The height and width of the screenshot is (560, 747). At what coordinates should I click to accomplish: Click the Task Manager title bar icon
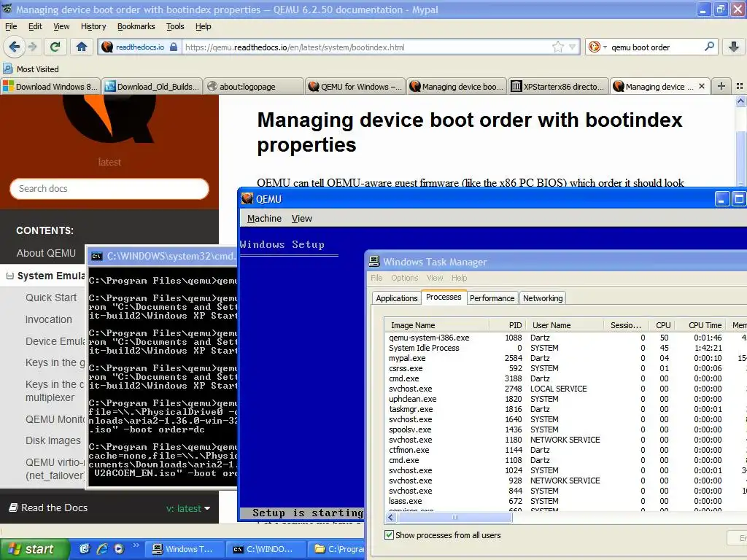point(374,262)
